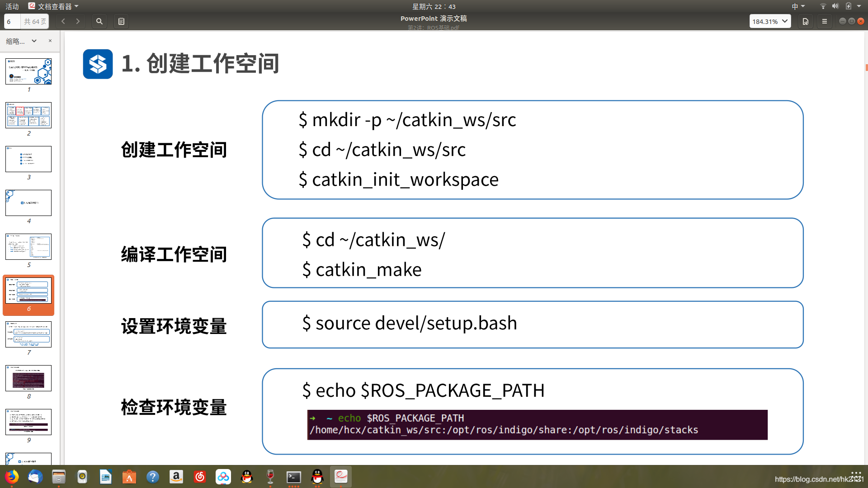The height and width of the screenshot is (488, 868).
Task: Open the Help icon in dock
Action: click(153, 477)
